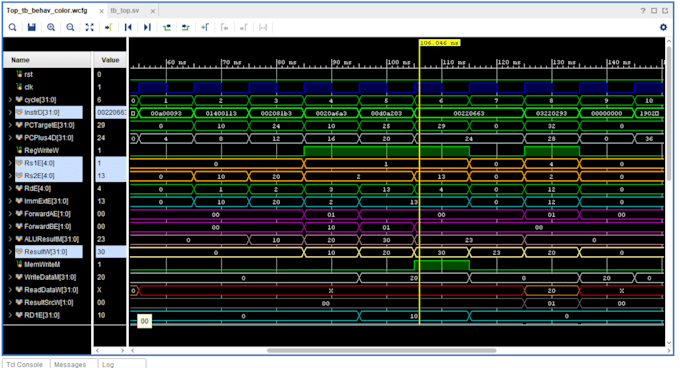Open waveform settings gear
Screen dimensions: 680x368
point(663,27)
